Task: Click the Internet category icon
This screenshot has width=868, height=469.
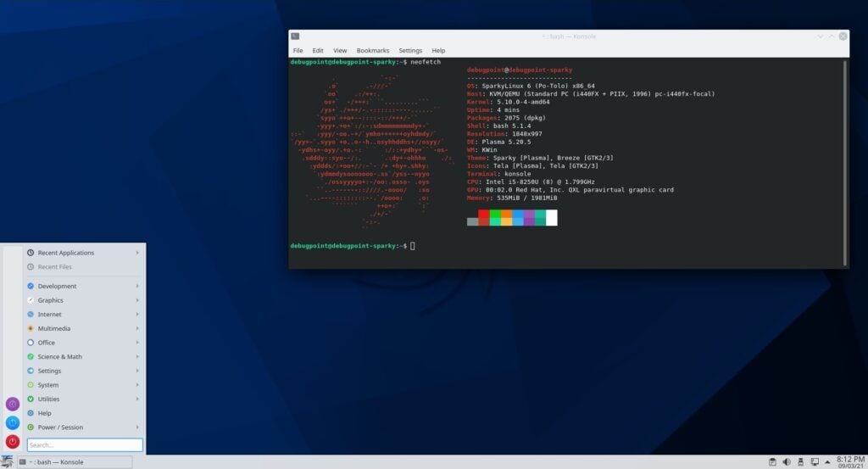Action: pyautogui.click(x=31, y=315)
